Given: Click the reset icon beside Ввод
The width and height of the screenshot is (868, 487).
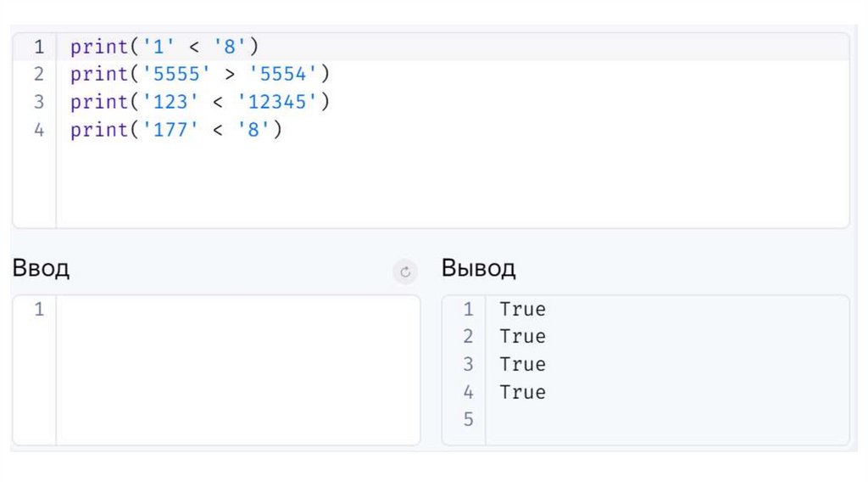Looking at the screenshot, I should pos(405,272).
